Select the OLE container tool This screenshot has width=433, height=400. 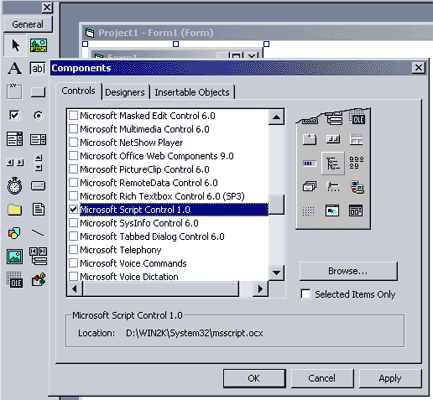(x=15, y=279)
